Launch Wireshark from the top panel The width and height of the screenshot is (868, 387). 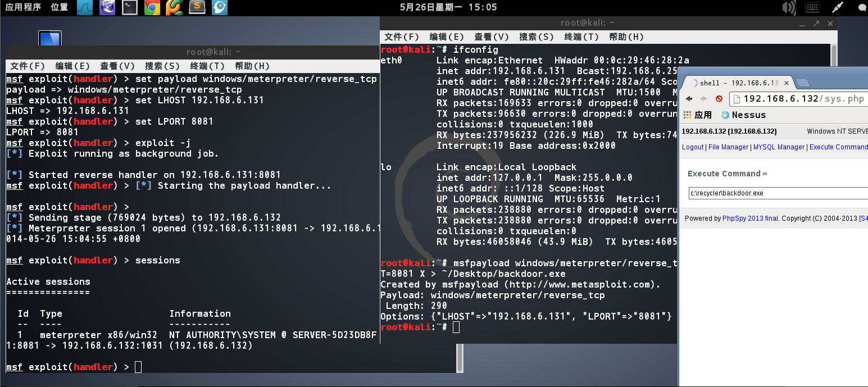tap(85, 7)
